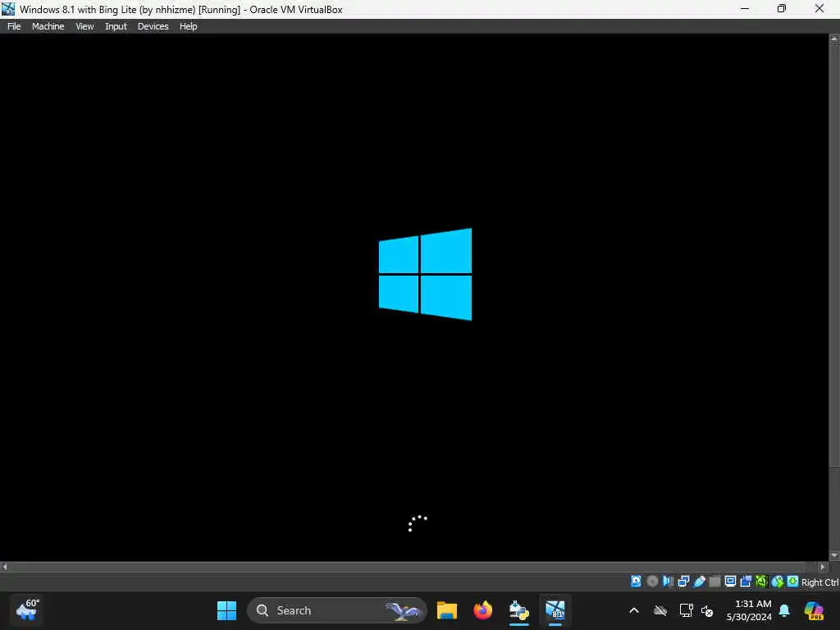This screenshot has width=840, height=630.
Task: Open the clock showing 1:31 AM
Action: [749, 610]
